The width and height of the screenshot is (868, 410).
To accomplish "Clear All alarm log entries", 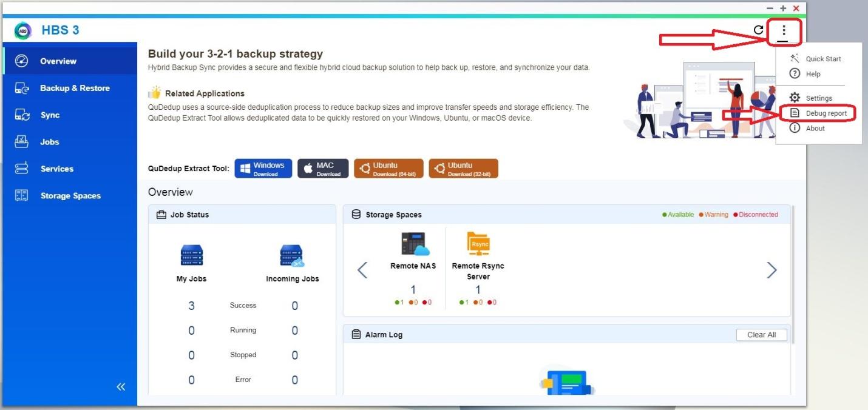I will pos(761,335).
